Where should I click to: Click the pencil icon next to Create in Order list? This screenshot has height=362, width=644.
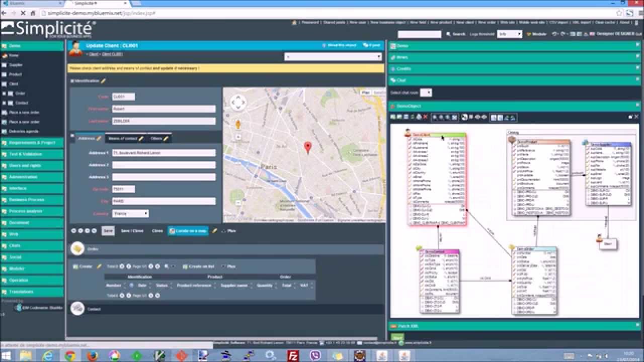99,266
